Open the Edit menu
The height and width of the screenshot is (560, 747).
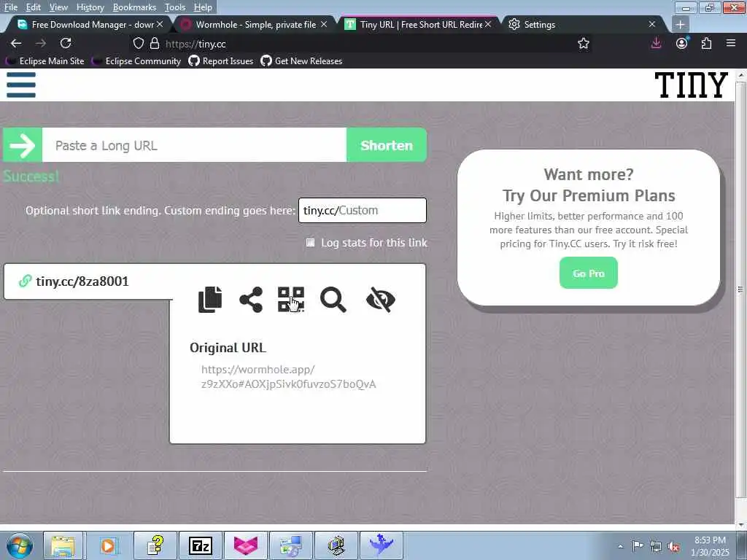point(34,7)
